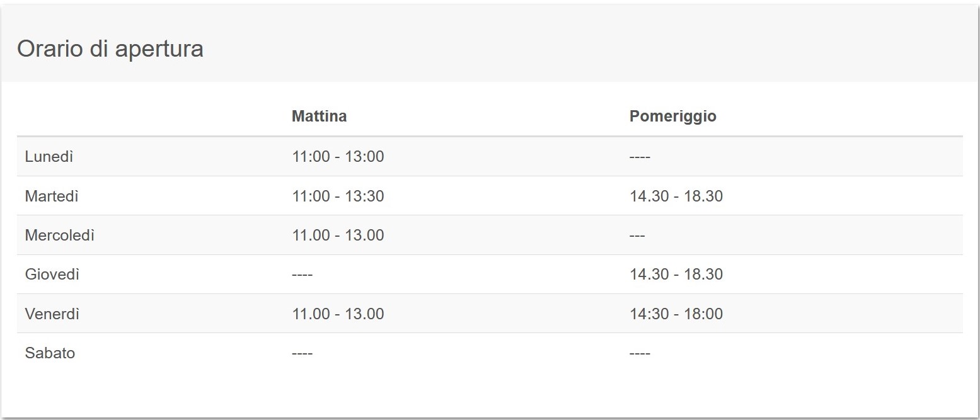Screen dimensions: 980x420
Task: Click the Giovedì morning dashes cell
Action: pyautogui.click(x=302, y=275)
